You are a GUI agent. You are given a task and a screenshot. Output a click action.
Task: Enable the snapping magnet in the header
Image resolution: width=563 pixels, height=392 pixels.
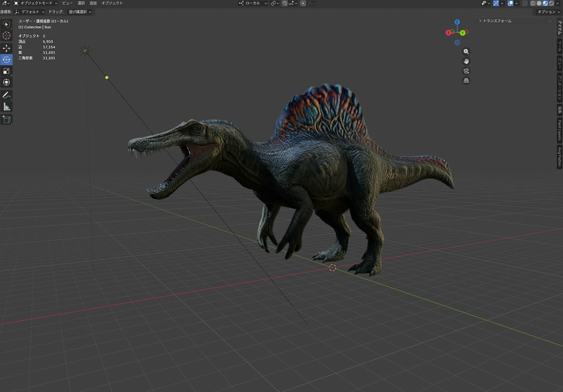(285, 3)
